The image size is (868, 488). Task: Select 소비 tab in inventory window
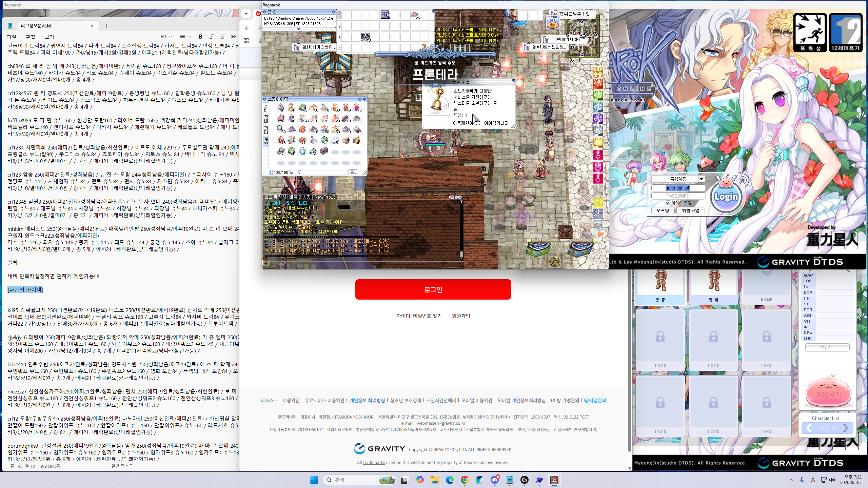click(266, 108)
